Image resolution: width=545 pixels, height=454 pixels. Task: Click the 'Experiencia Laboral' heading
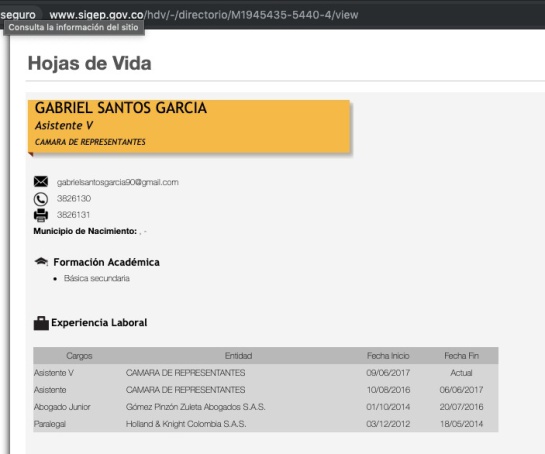[x=99, y=323]
